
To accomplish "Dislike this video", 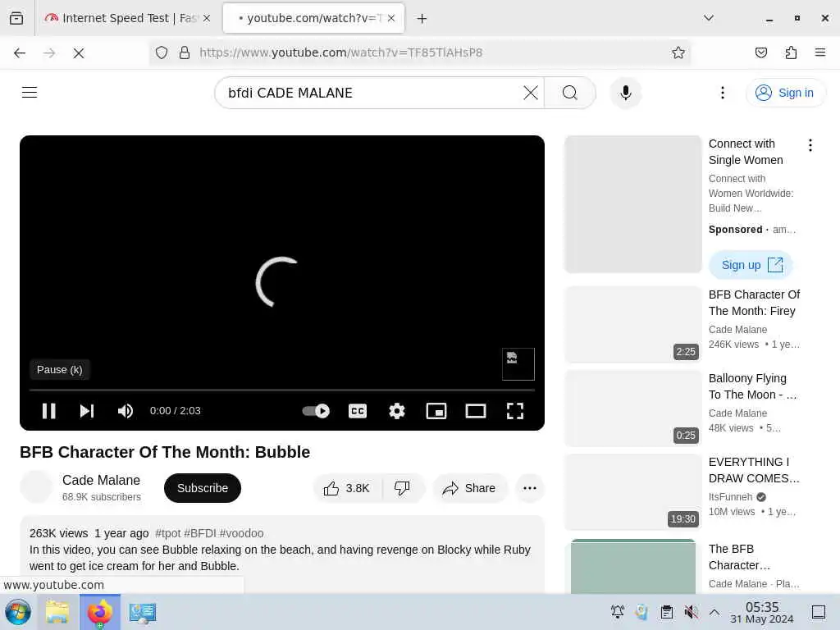I will 402,488.
